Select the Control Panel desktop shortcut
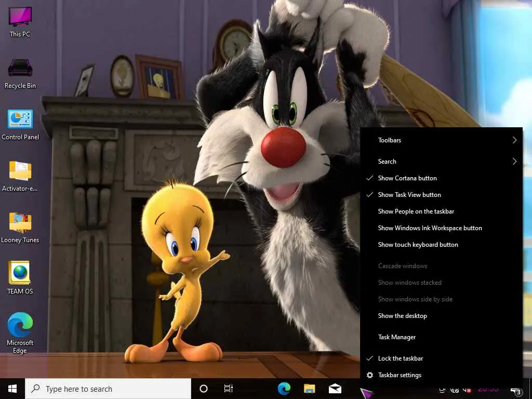 click(20, 125)
